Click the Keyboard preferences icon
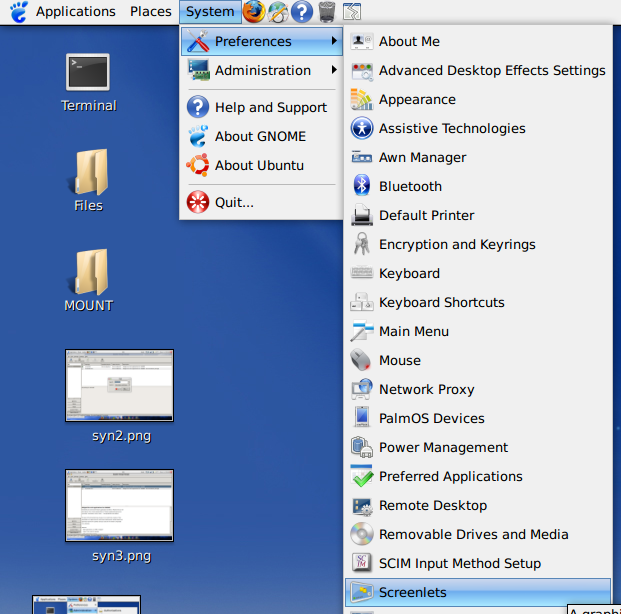621x614 pixels. [x=362, y=273]
